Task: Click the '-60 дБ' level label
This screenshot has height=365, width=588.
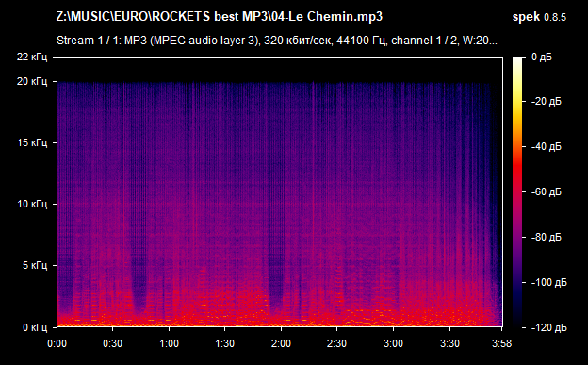Action: tap(547, 191)
